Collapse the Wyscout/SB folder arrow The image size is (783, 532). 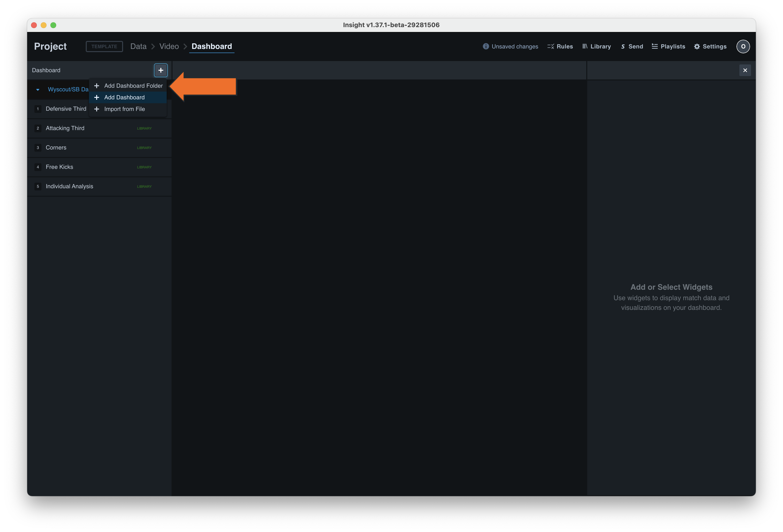point(38,90)
